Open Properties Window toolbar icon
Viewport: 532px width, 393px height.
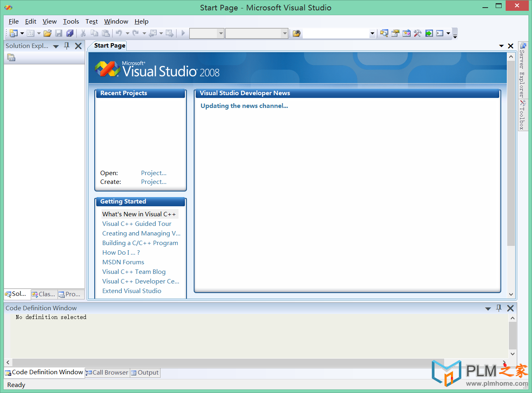pyautogui.click(x=395, y=33)
